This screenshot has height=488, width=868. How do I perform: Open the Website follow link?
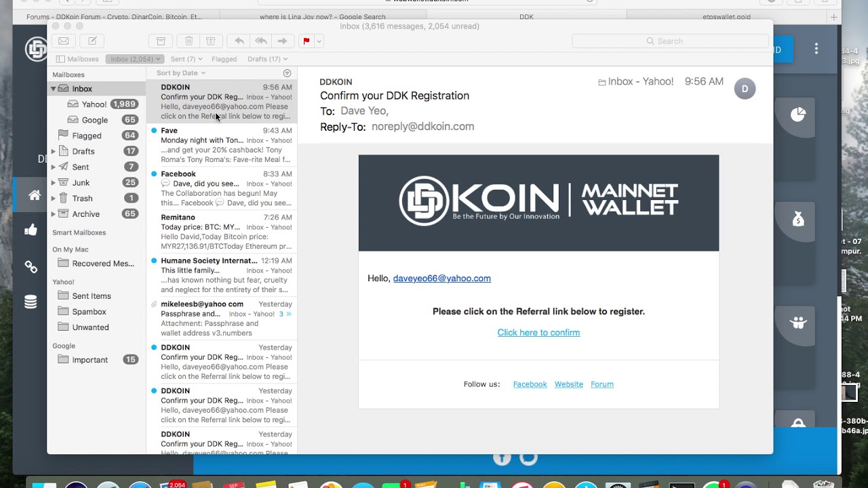pyautogui.click(x=569, y=384)
